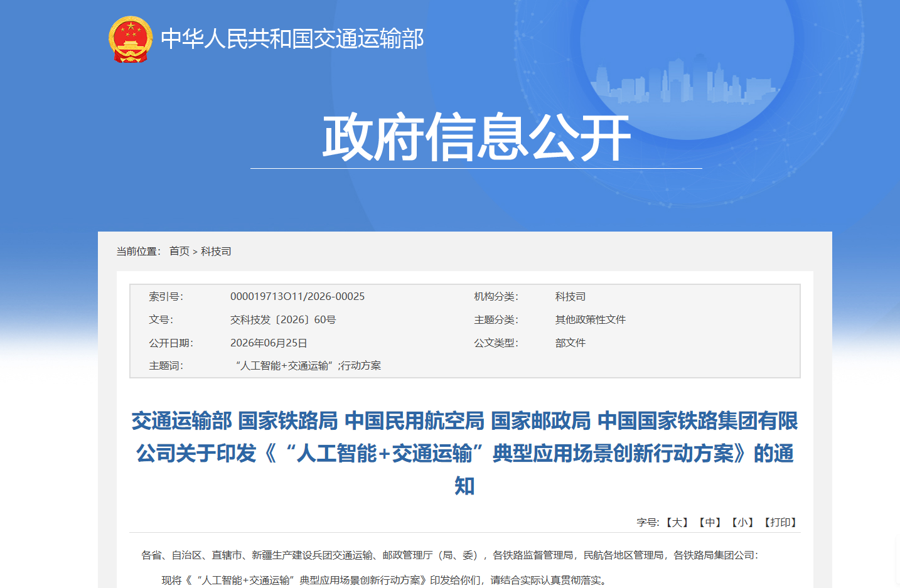Open 中华人民共和国交通运输部 site title

tap(292, 39)
